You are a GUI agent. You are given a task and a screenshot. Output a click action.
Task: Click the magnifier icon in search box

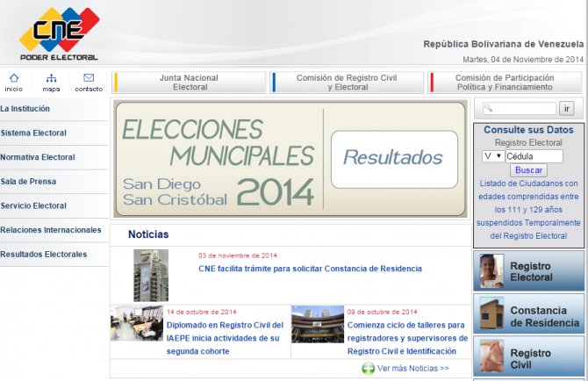pos(486,109)
